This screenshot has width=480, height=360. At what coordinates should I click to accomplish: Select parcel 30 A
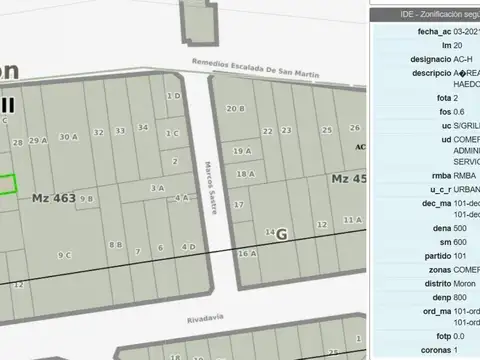click(x=68, y=137)
